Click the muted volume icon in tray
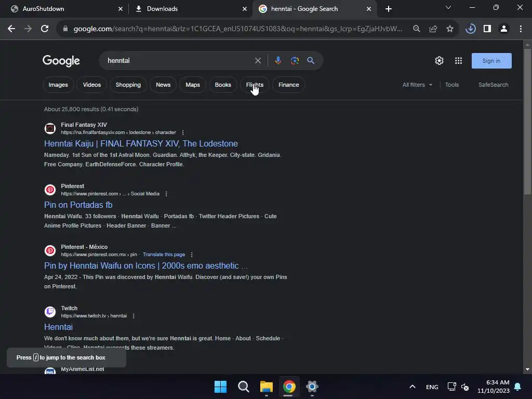532x399 pixels. 465,387
